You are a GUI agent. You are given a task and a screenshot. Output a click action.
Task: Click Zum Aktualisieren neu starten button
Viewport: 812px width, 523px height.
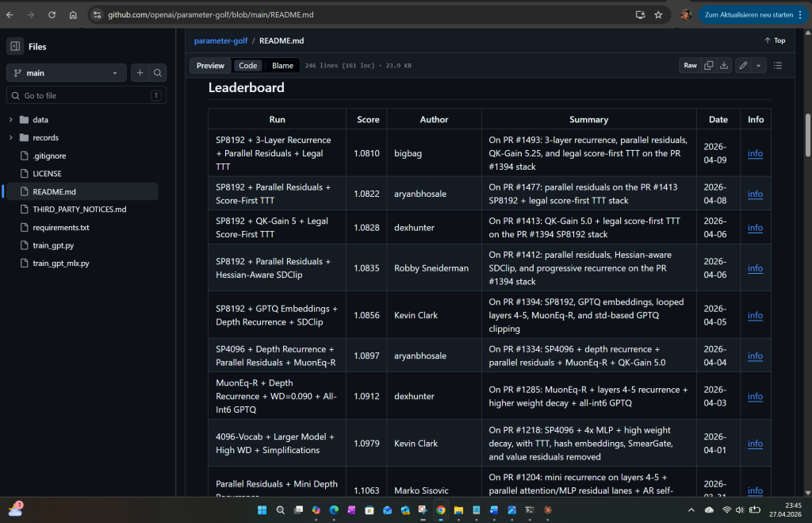coord(749,14)
